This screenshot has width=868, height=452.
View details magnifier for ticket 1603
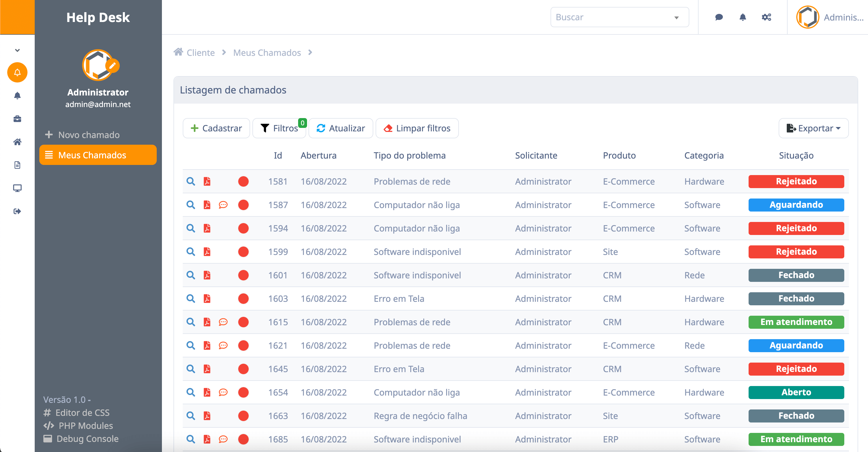(191, 299)
